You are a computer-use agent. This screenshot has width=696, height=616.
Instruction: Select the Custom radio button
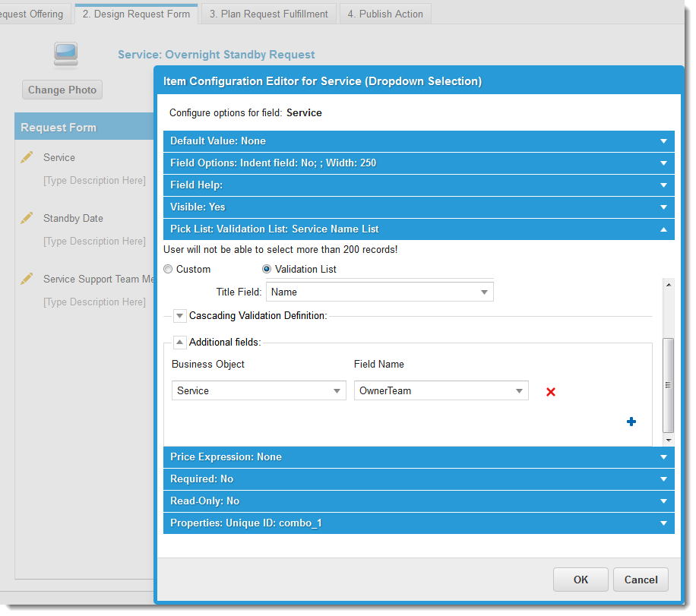pyautogui.click(x=168, y=269)
